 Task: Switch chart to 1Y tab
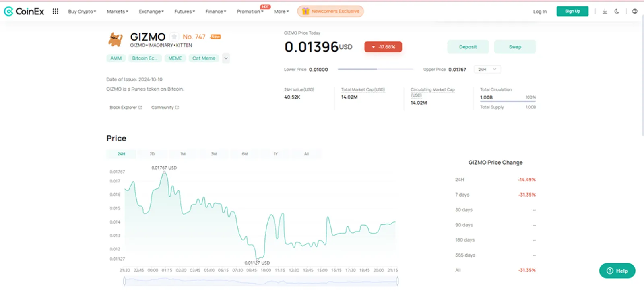275,154
